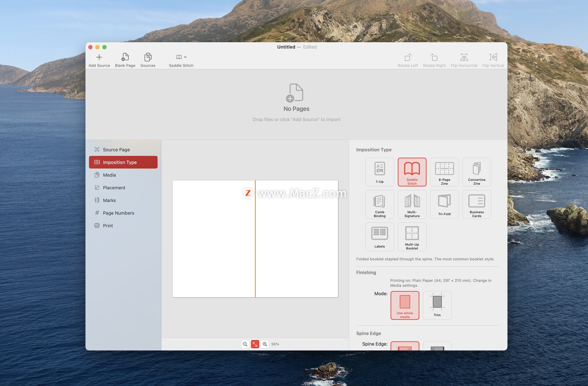
Task: Select Comb Binding imposition type
Action: pos(379,204)
